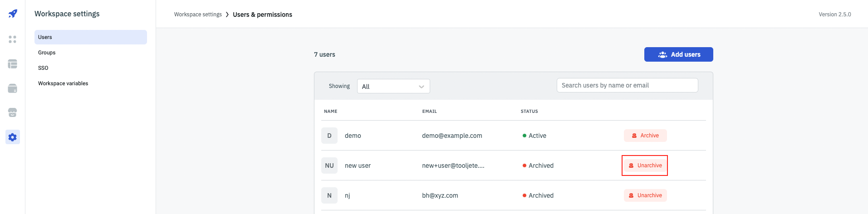The height and width of the screenshot is (214, 868).
Task: Click the ToolJet rocket logo
Action: (13, 14)
